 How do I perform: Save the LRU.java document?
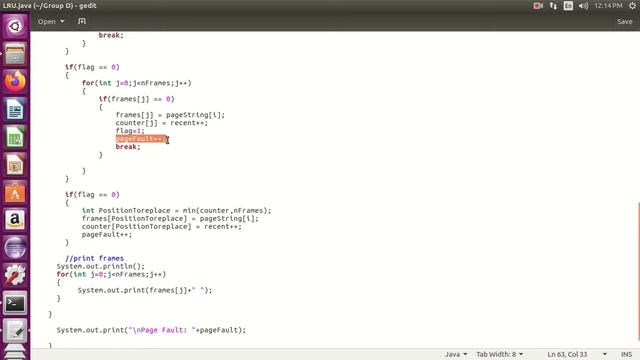624,21
